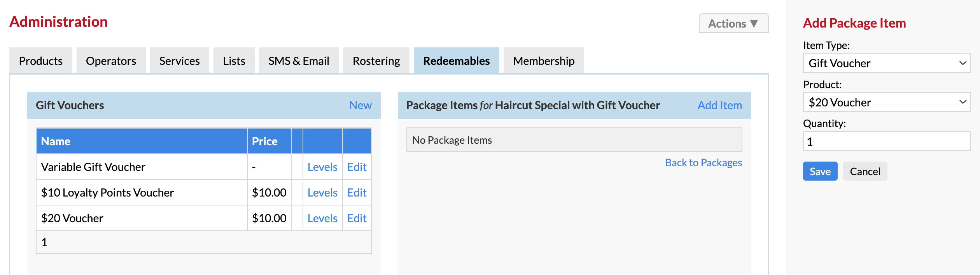The image size is (980, 275).
Task: Open the Services tab
Action: (x=179, y=61)
